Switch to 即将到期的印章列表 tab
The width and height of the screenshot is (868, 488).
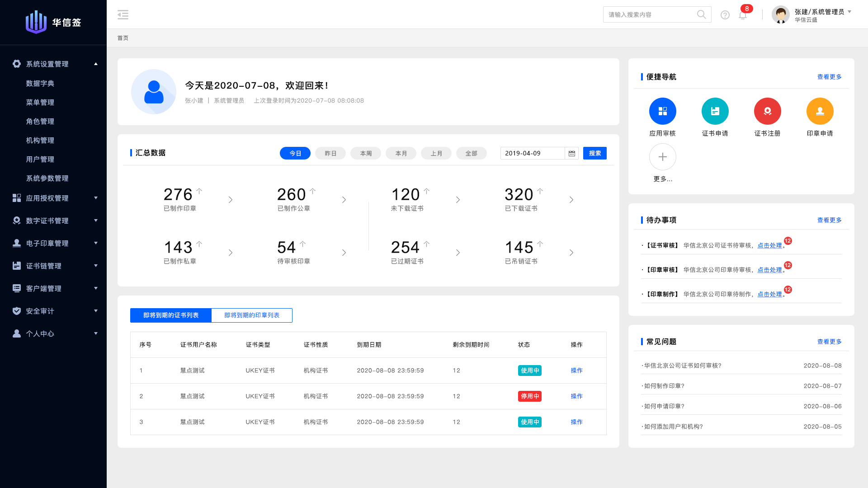pyautogui.click(x=252, y=315)
